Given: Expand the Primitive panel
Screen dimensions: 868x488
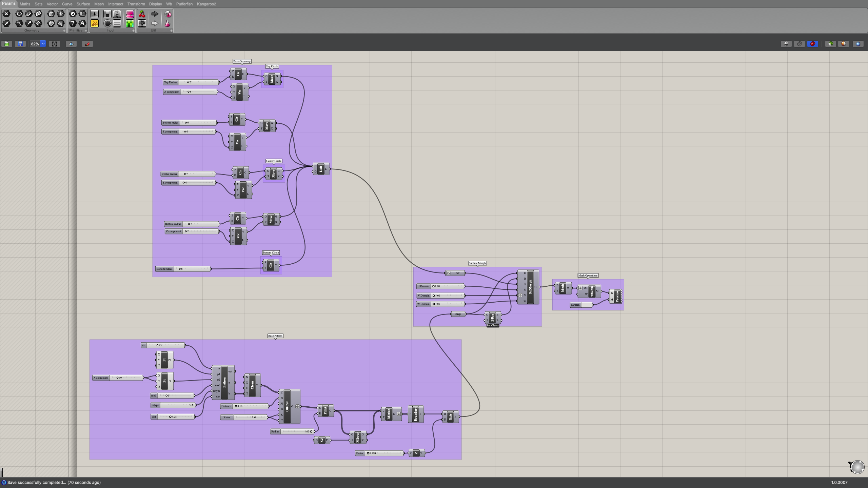Looking at the screenshot, I should (x=86, y=30).
